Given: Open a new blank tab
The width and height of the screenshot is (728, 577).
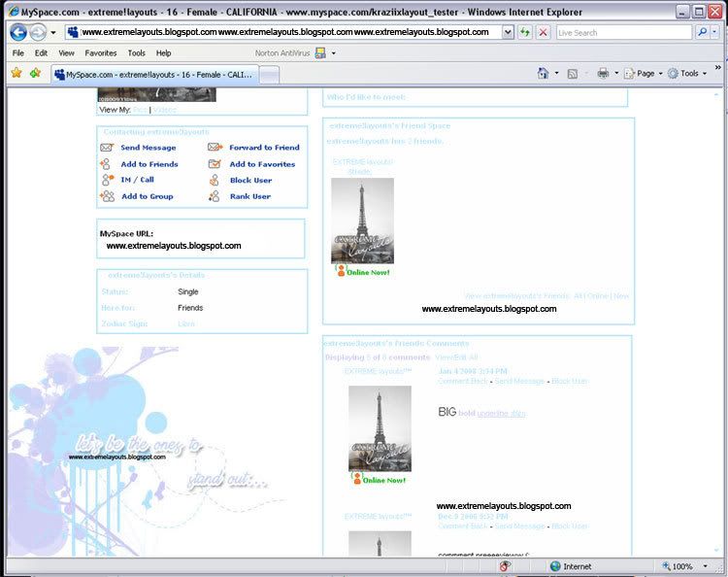Looking at the screenshot, I should [x=269, y=75].
